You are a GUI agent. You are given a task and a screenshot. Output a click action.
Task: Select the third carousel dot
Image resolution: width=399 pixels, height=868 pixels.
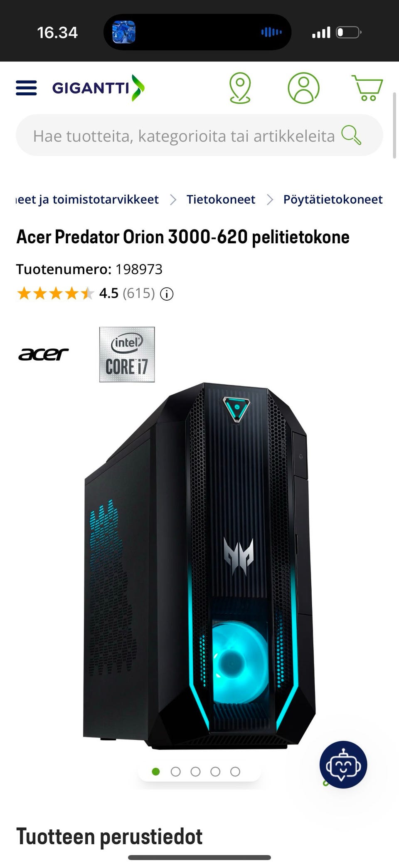tap(195, 772)
